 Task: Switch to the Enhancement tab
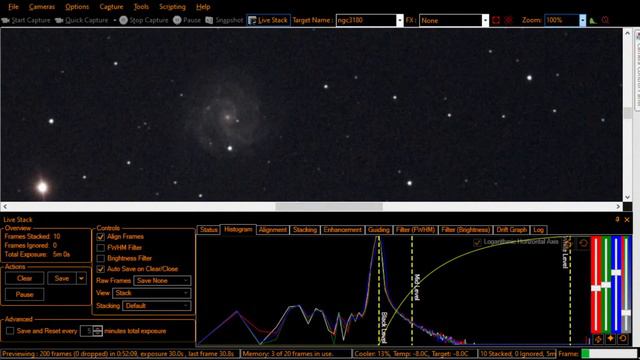(342, 230)
